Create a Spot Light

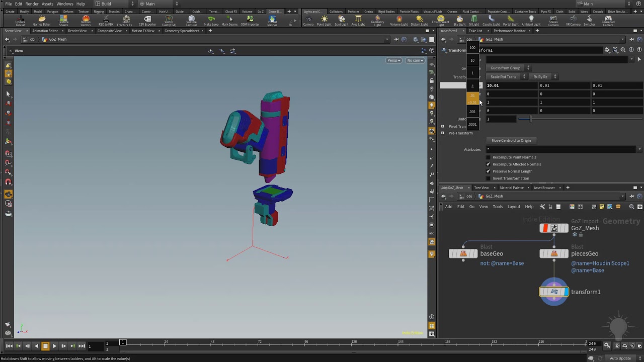point(341,21)
